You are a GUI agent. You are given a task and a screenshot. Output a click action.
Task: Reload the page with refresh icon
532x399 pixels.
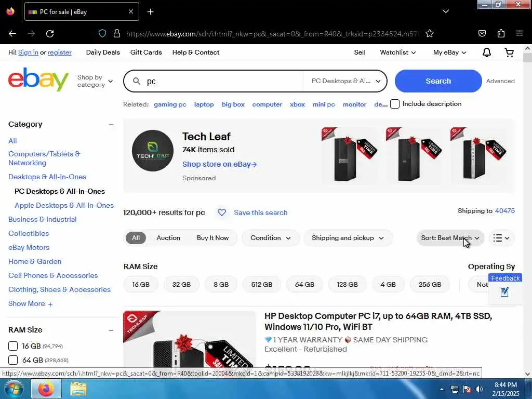[x=50, y=34]
